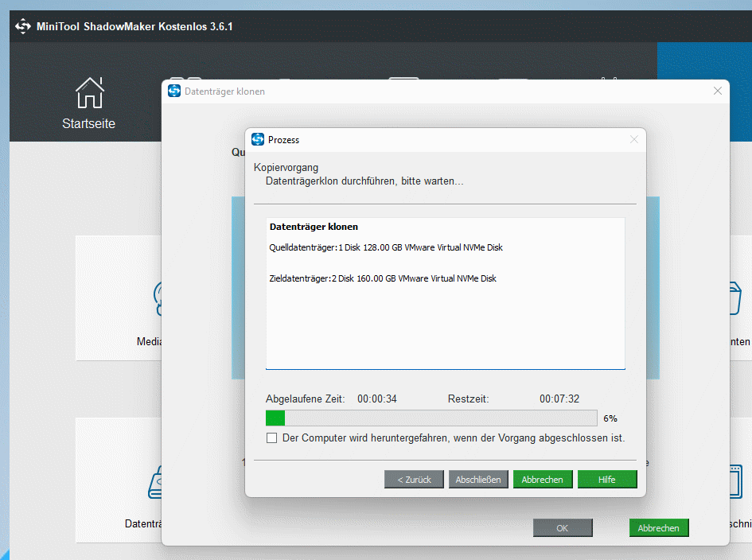752x560 pixels.
Task: Close the Prozess dialog
Action: (634, 139)
